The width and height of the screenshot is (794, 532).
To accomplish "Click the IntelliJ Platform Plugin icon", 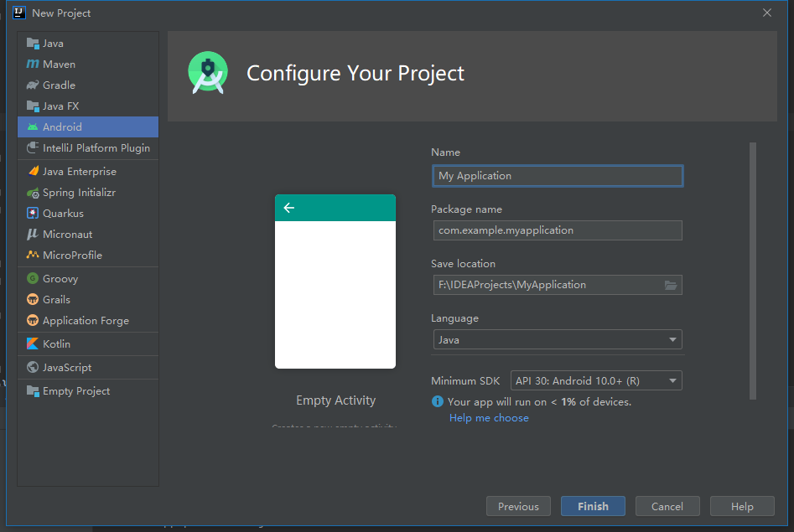I will tap(33, 147).
